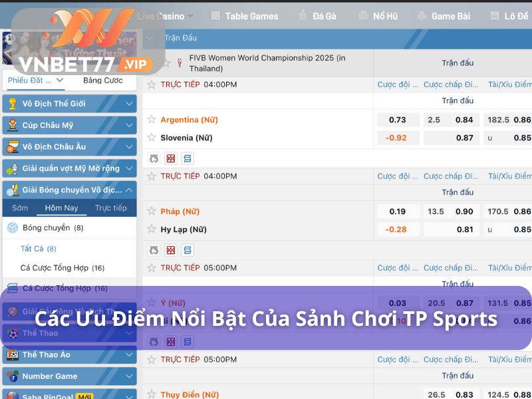The height and width of the screenshot is (399, 532).
Task: Click the FIVB championship logo icon
Action: (180, 63)
